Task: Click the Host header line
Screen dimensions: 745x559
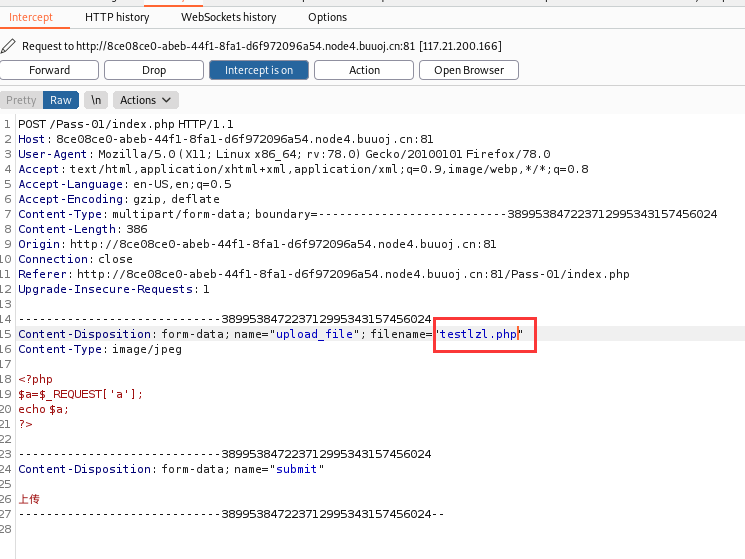Action: coord(226,139)
